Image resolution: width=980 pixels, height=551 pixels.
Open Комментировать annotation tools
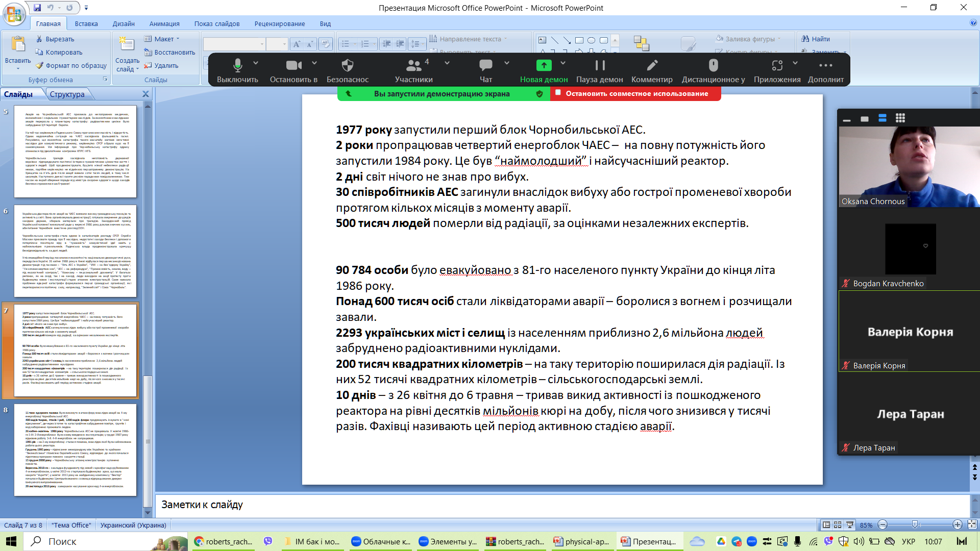tap(652, 70)
